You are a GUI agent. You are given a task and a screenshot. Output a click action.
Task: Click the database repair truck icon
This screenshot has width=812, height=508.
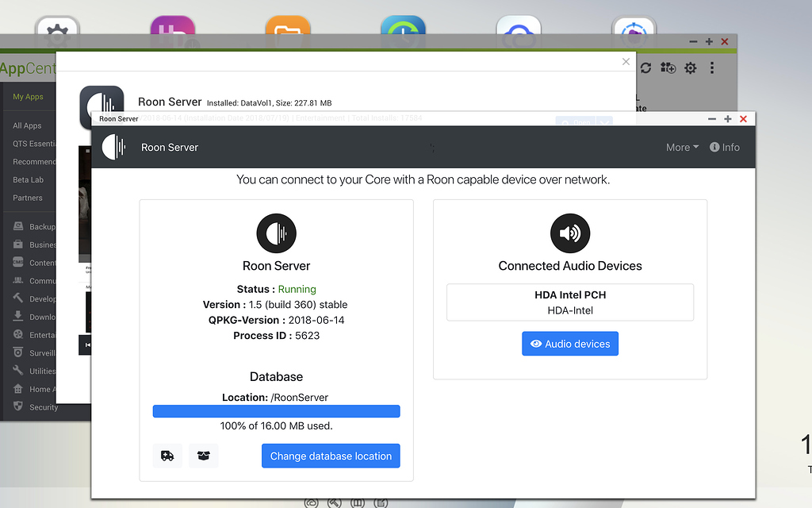coord(167,456)
